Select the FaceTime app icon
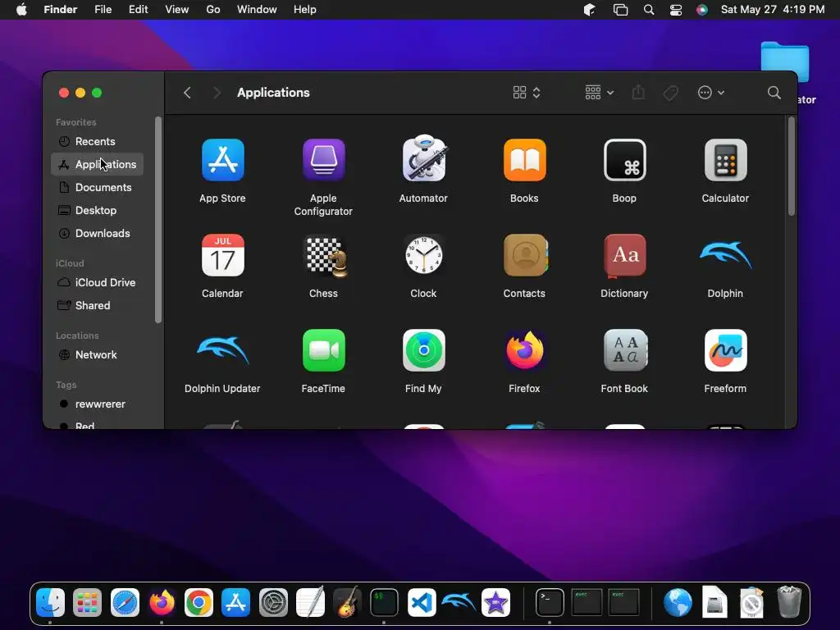 tap(323, 350)
